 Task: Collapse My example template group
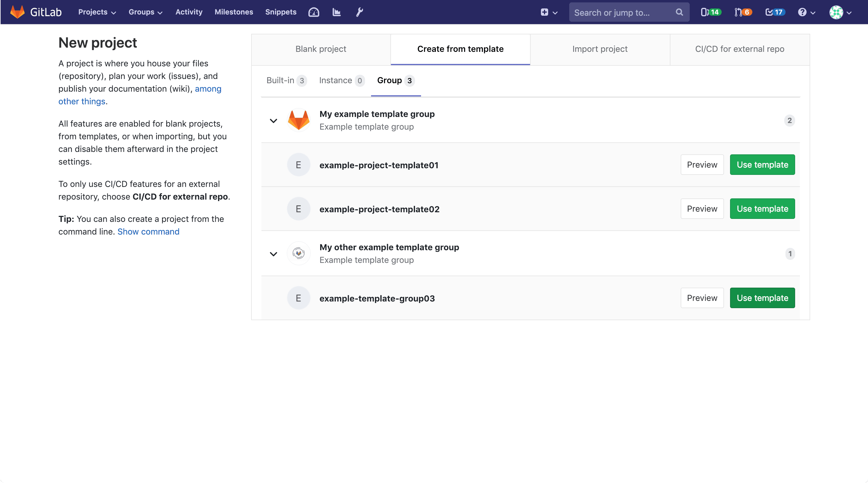click(x=273, y=120)
